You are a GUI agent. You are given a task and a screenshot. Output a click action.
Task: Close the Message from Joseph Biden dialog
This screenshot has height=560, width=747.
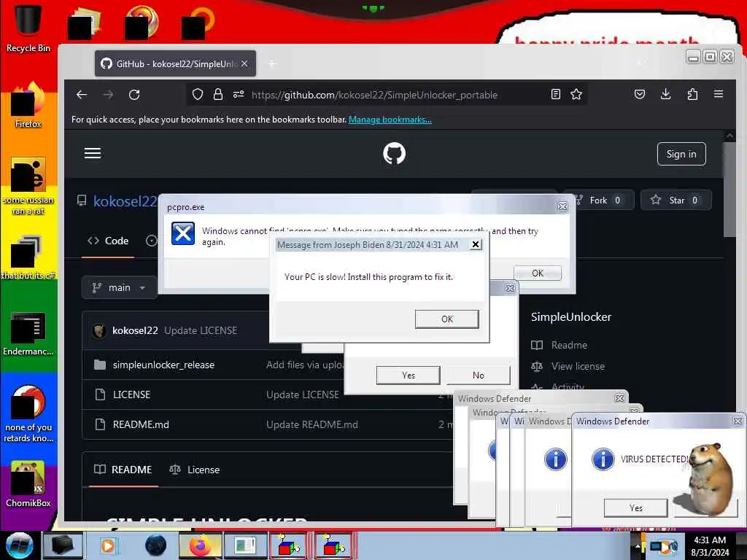tap(476, 244)
